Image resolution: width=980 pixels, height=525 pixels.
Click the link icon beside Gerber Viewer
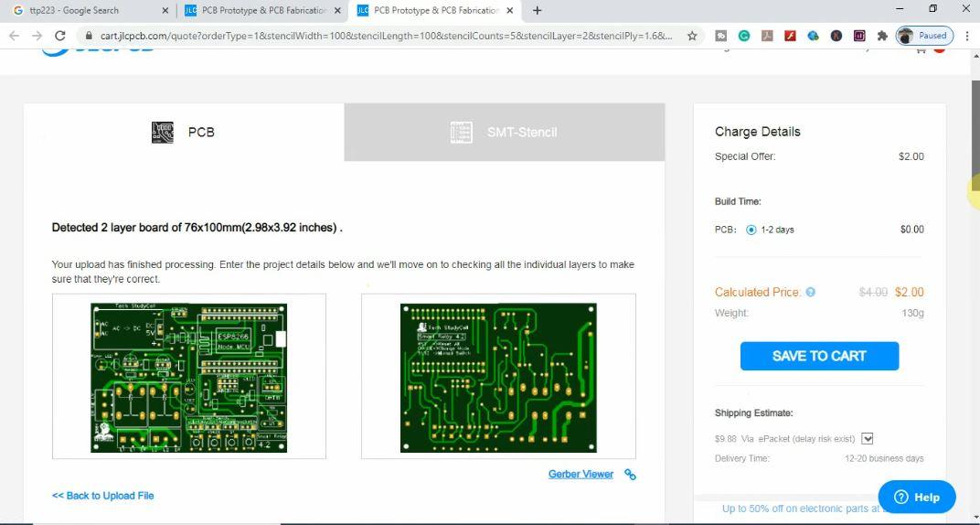click(630, 475)
